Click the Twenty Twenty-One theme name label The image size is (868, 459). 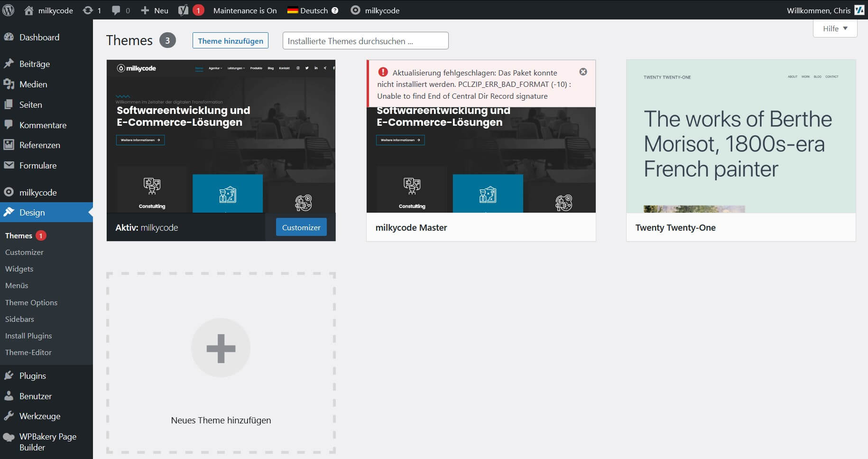(x=675, y=227)
